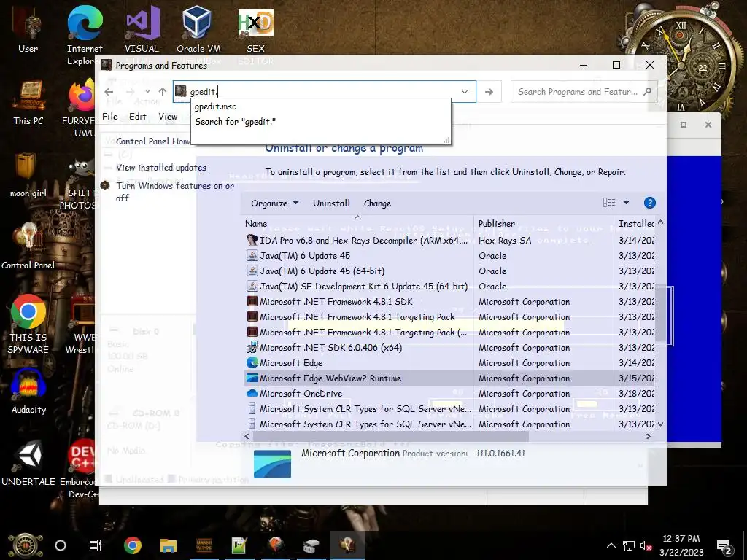Click the muted volume icon in tray
Viewport: 747px width, 560px height.
646,545
